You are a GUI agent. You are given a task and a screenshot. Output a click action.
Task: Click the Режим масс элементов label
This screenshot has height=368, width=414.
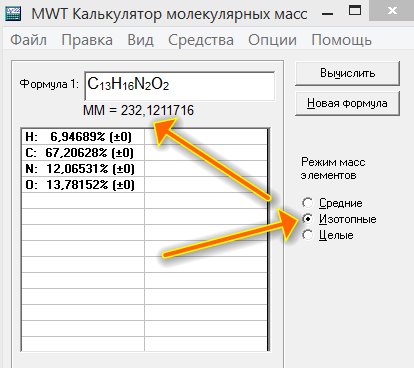click(x=333, y=168)
